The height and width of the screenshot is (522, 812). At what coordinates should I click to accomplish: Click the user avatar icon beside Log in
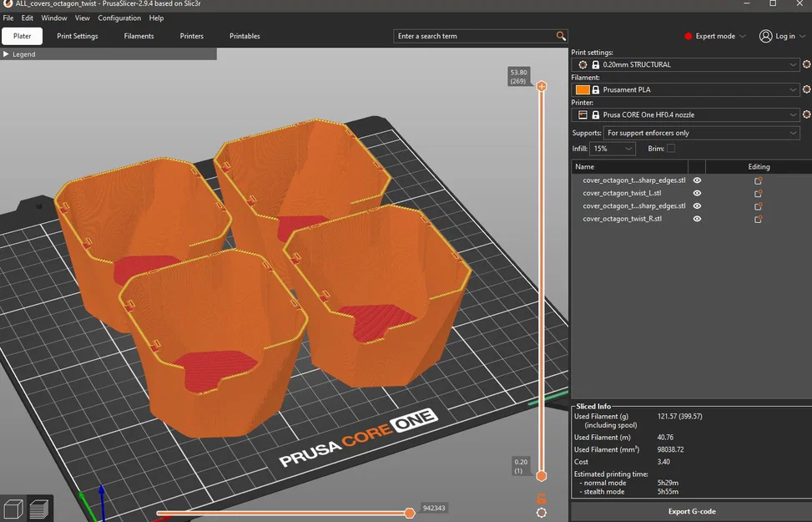click(x=765, y=36)
